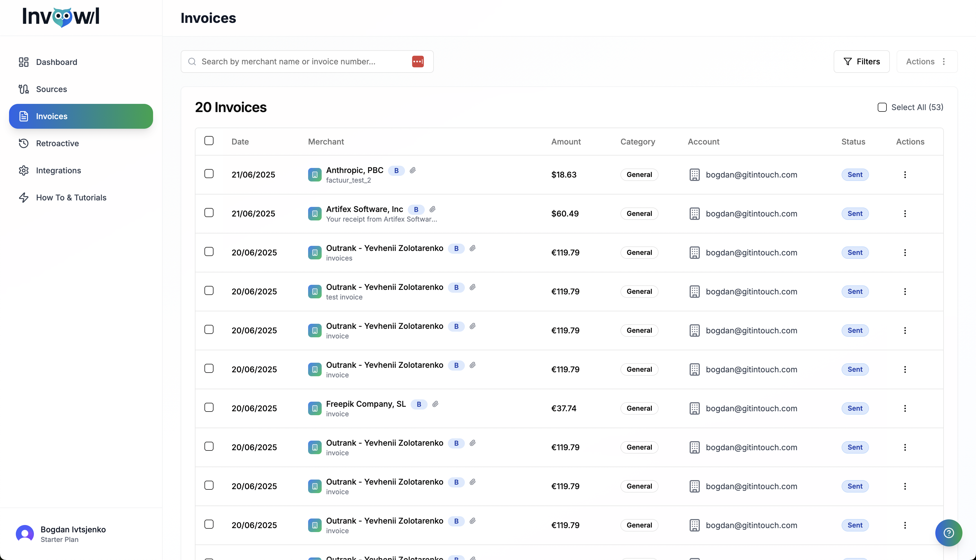This screenshot has width=976, height=560.
Task: Click the Sent status on Artifex row
Action: 855,213
